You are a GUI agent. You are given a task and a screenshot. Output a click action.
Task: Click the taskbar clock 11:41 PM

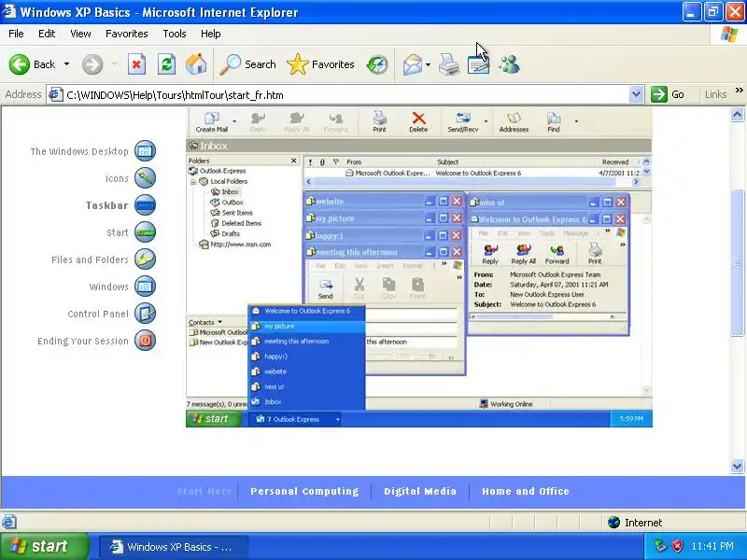tap(712, 546)
